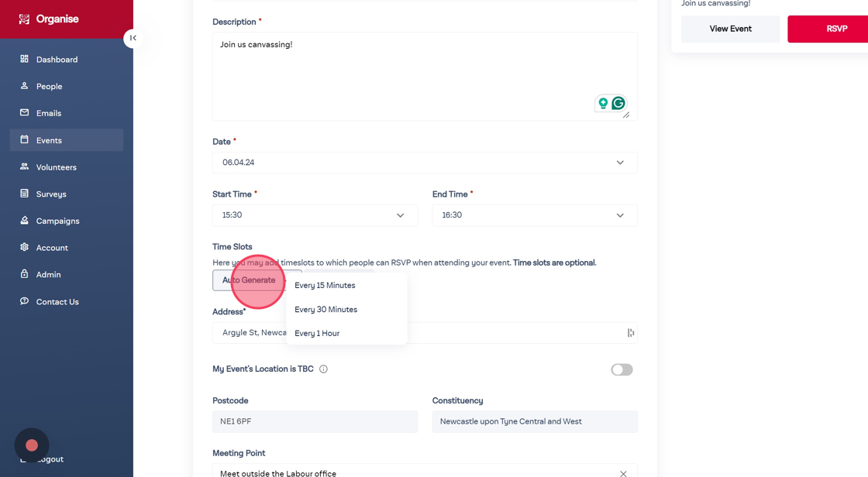Click the View Event button
This screenshot has height=477, width=868.
click(730, 29)
